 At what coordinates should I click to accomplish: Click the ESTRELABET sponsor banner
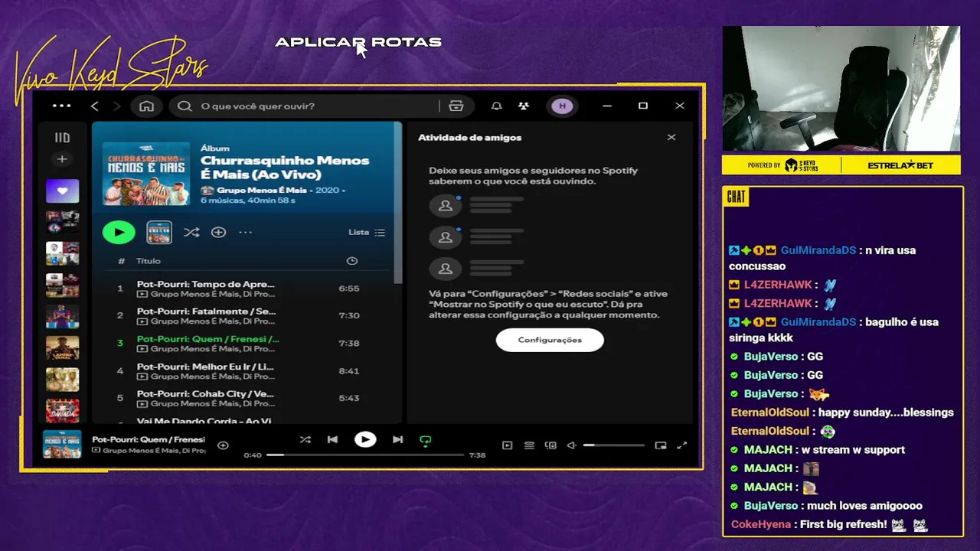[900, 165]
